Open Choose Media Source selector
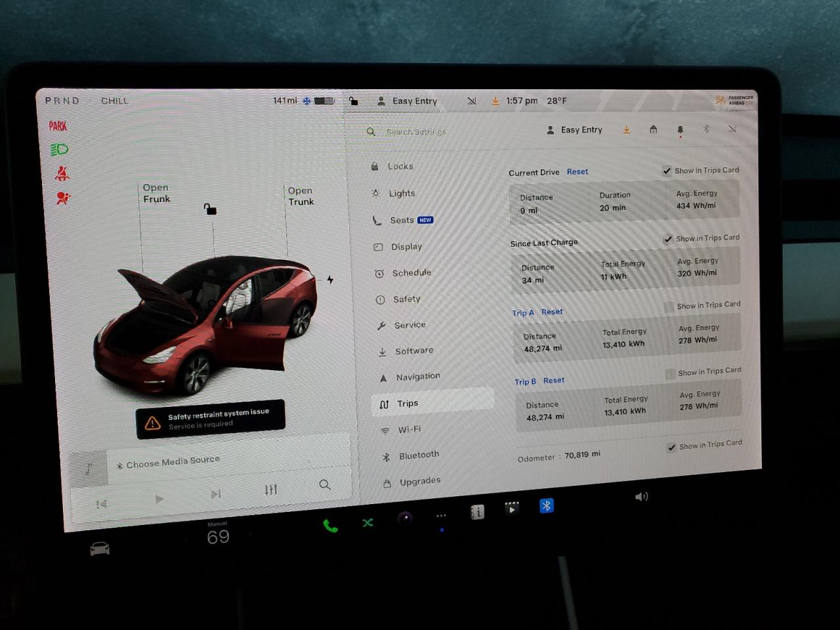This screenshot has width=840, height=630. (x=173, y=462)
